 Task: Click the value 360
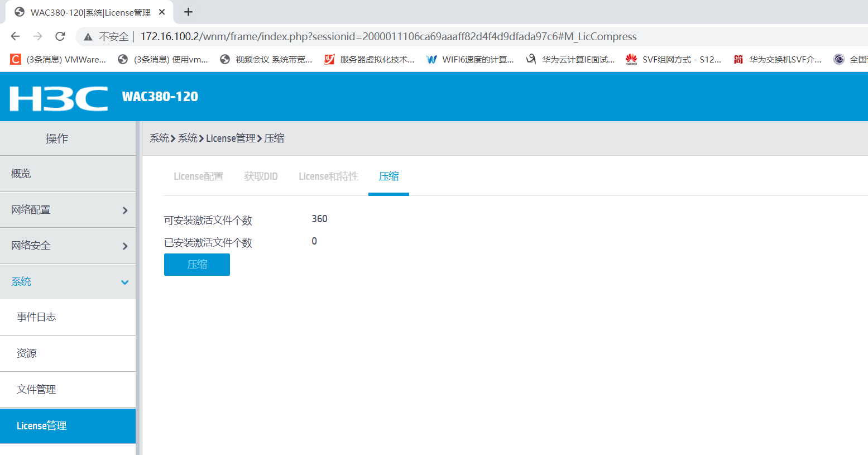[319, 219]
